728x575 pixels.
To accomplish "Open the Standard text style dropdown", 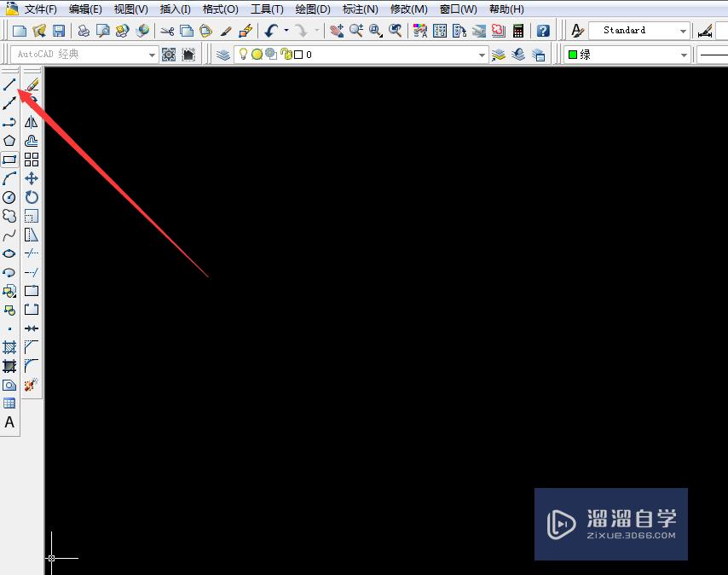I will (x=682, y=30).
